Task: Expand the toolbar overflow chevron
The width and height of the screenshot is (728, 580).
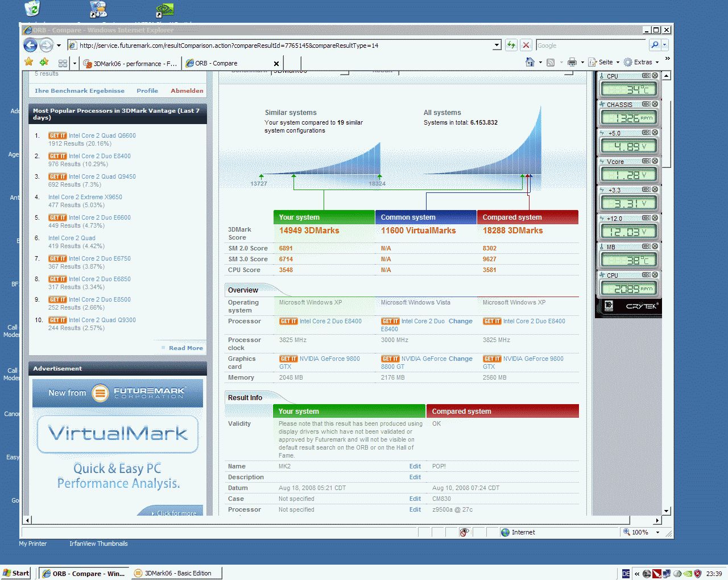Action: (667, 59)
